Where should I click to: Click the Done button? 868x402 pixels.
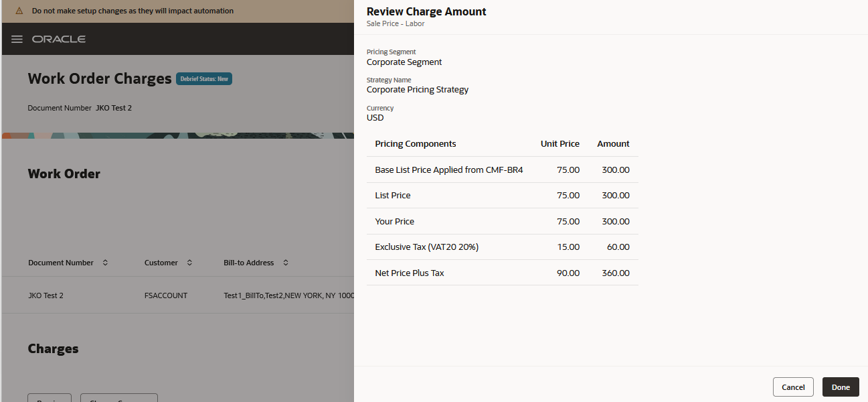841,387
